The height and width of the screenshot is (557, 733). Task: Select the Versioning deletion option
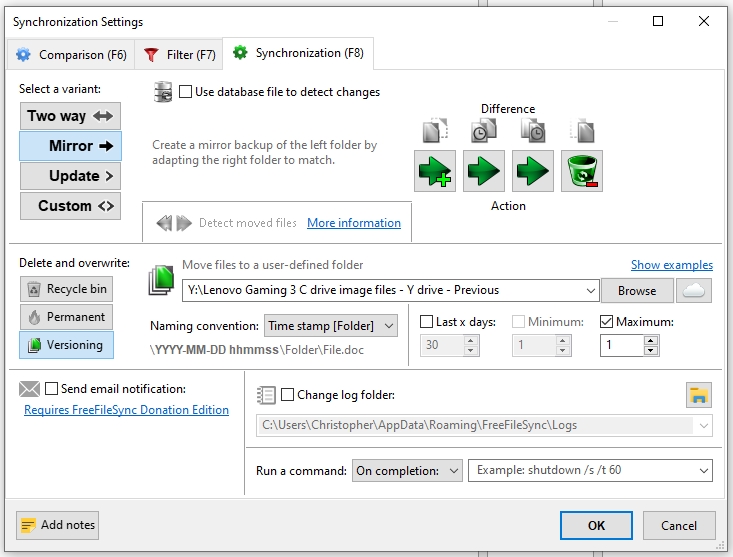(x=66, y=345)
